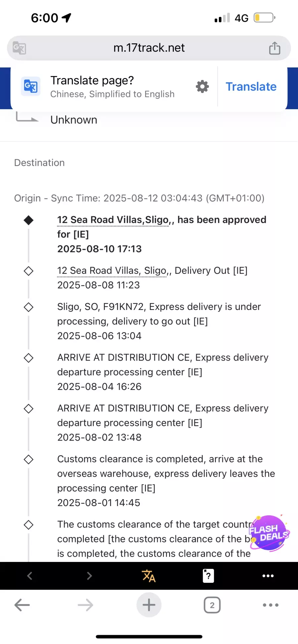Image resolution: width=298 pixels, height=644 pixels.
Task: Tap the browser forward arrow
Action: pyautogui.click(x=85, y=605)
